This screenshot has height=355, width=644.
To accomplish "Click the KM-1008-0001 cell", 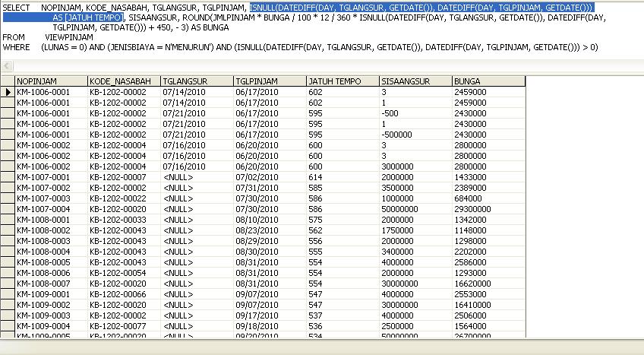I will [52, 220].
